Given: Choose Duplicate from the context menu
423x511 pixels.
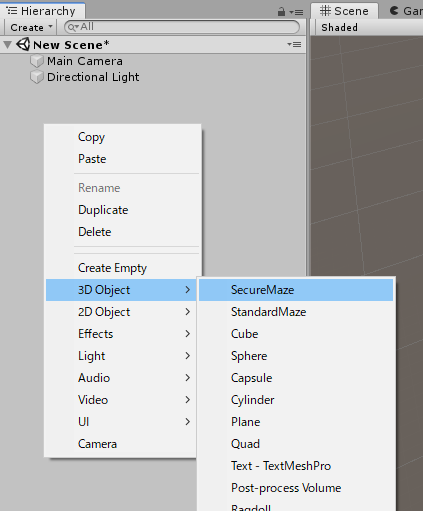Looking at the screenshot, I should pyautogui.click(x=123, y=210).
